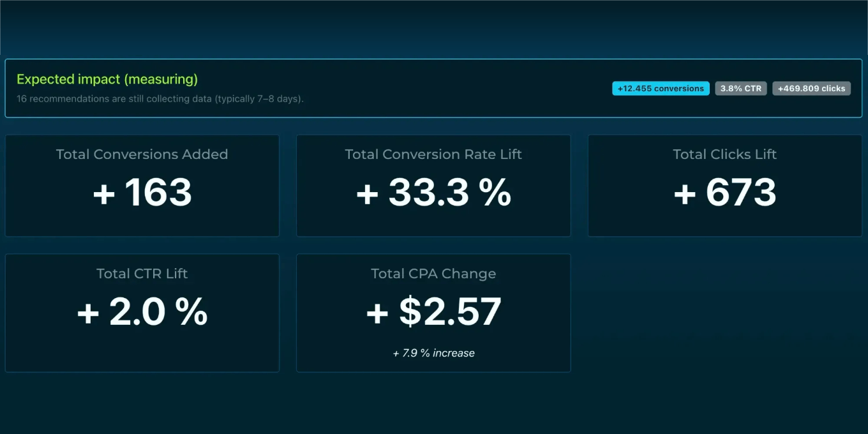Viewport: 868px width, 434px height.
Task: Click the 2.0 CTR lift value
Action: [x=137, y=311]
